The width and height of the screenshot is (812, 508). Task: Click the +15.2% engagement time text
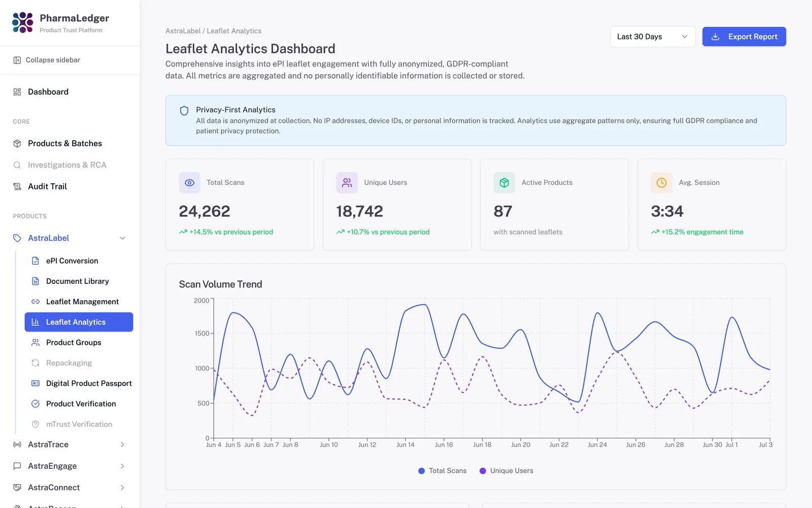[x=702, y=232]
